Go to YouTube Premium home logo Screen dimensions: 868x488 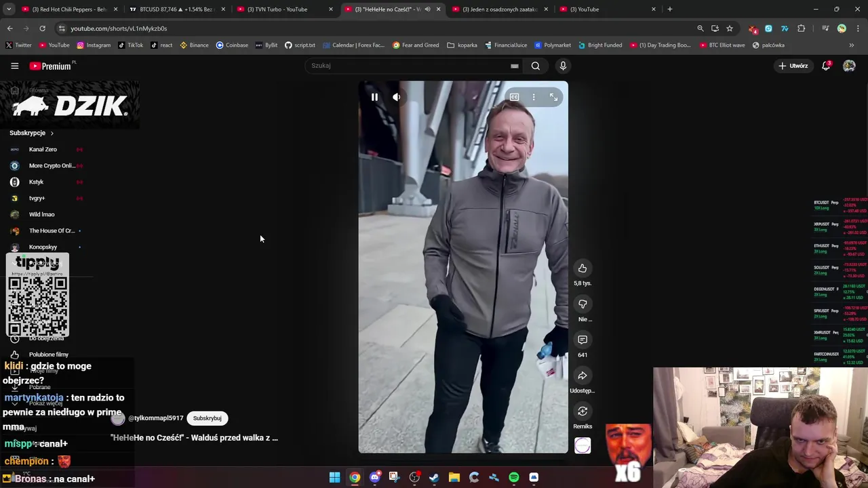[51, 66]
